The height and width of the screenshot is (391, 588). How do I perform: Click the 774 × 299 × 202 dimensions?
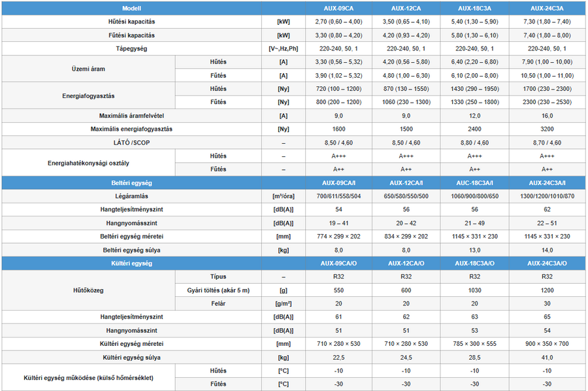click(x=338, y=237)
